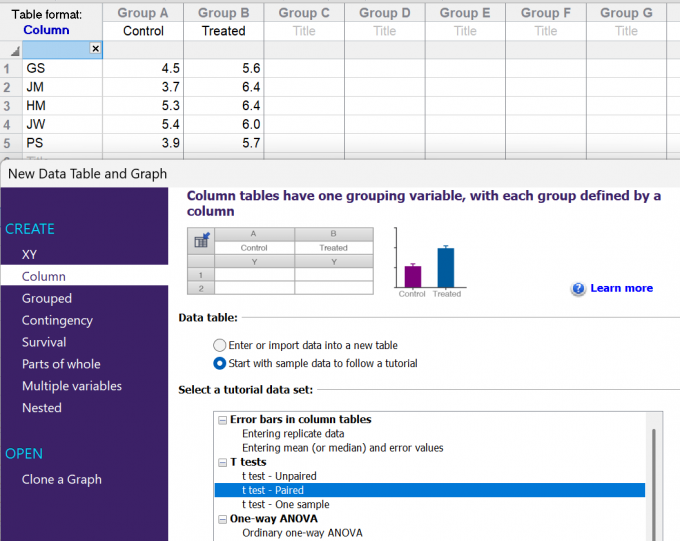Click the Treated value 5.7 cell

[x=223, y=143]
